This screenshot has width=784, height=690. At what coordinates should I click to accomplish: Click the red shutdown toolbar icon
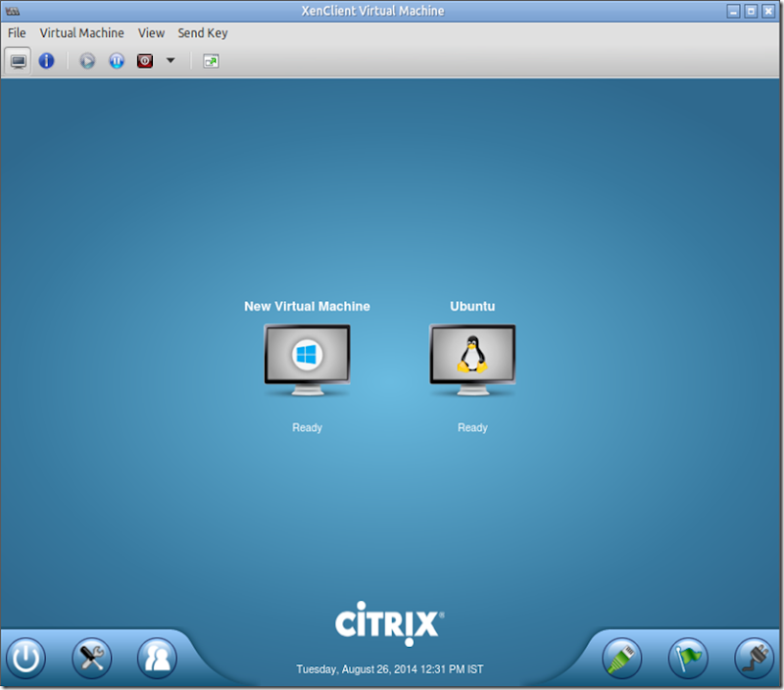coord(145,61)
